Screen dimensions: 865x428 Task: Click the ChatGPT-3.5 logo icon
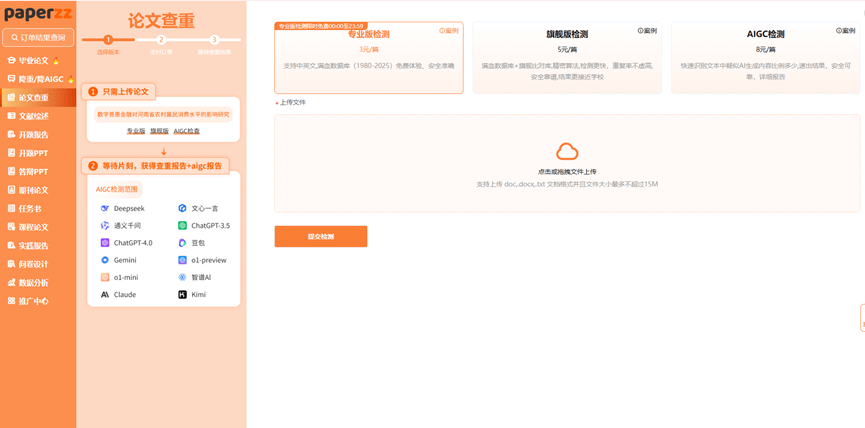click(183, 226)
